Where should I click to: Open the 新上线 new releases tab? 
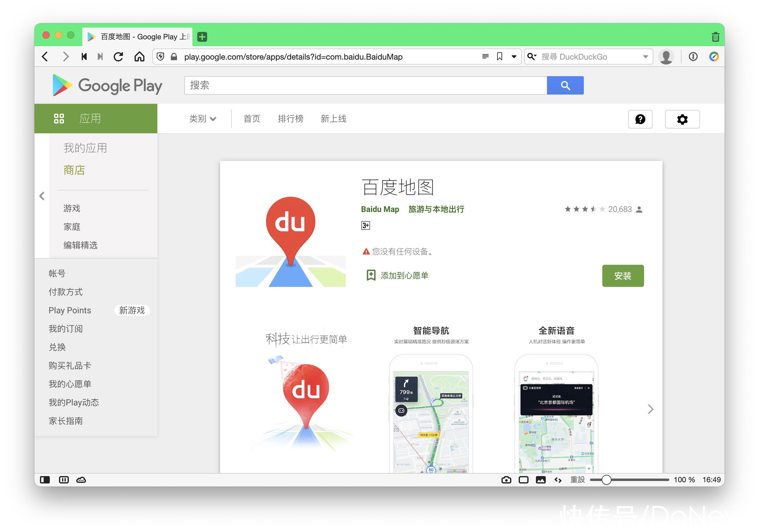click(x=333, y=119)
